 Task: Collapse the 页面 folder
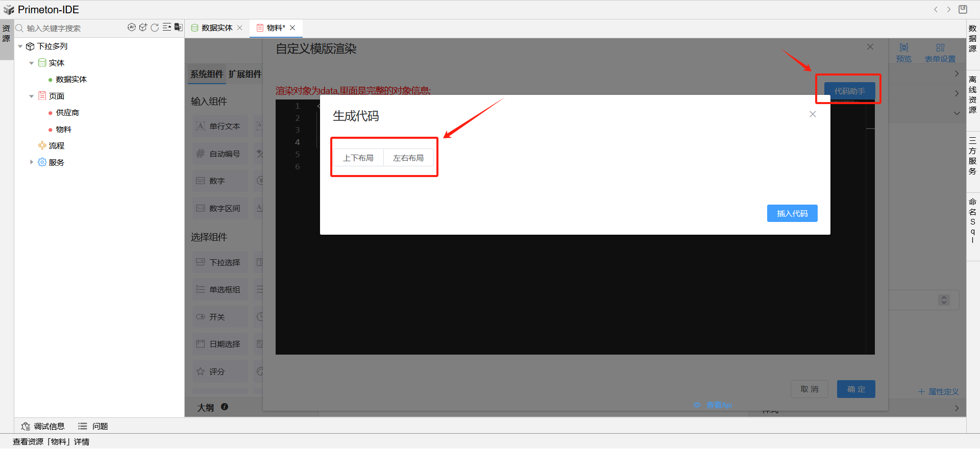32,96
